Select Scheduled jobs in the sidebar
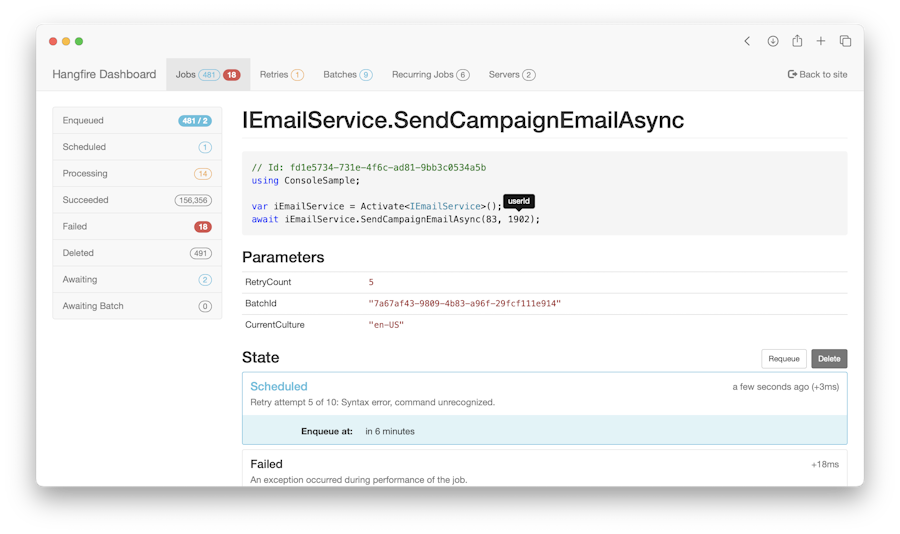 tap(137, 147)
